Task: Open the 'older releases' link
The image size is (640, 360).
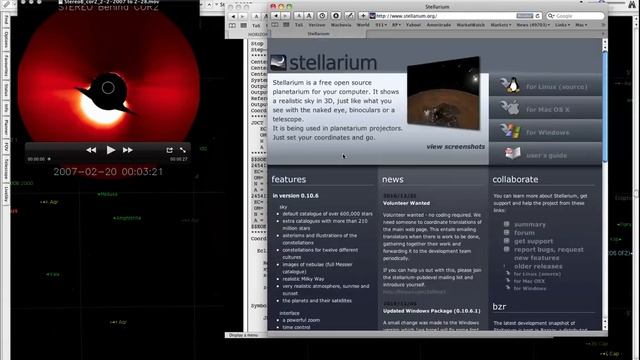Action: 538,266
